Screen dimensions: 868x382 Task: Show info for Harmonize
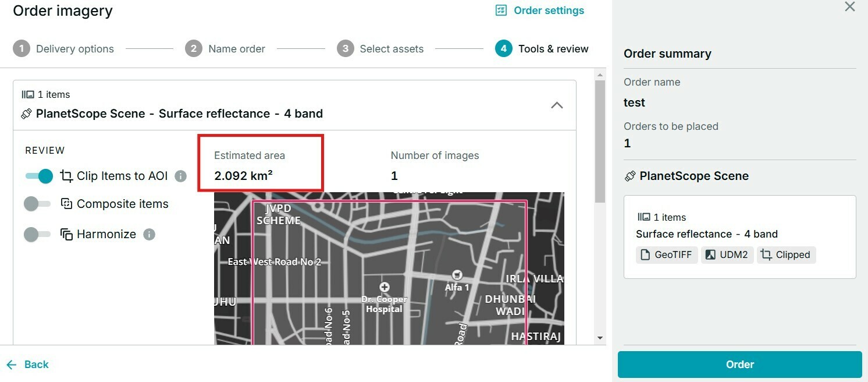click(x=149, y=234)
